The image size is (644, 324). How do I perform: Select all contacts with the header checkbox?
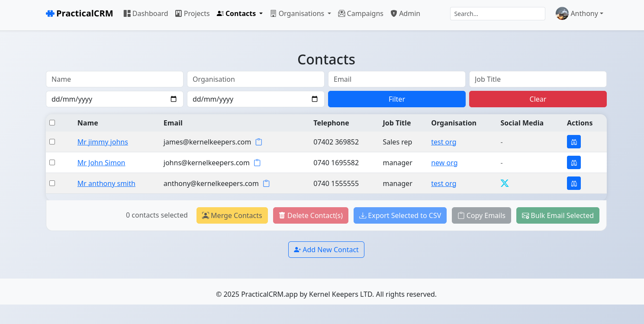(52, 123)
